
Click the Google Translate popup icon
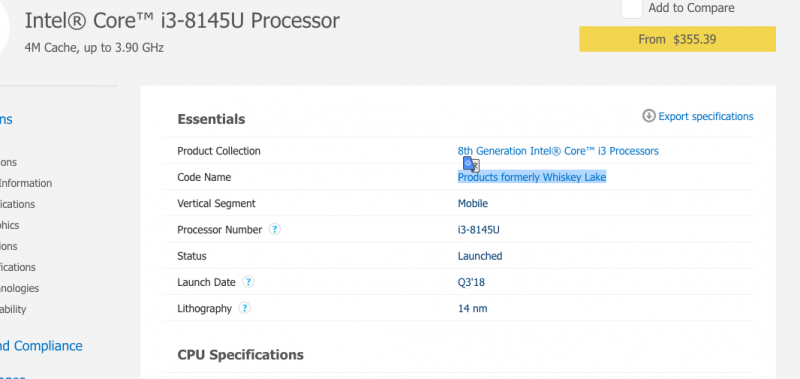point(471,164)
